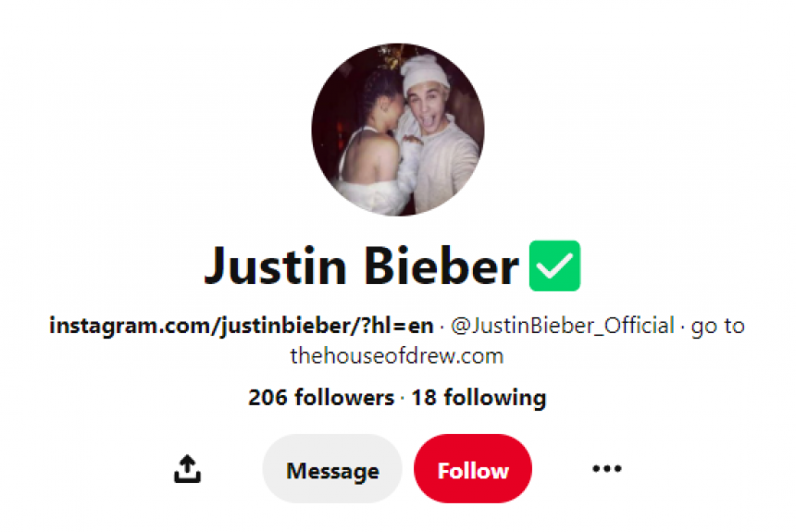Click the share profile upload icon
The width and height of the screenshot is (796, 532).
[x=187, y=468]
